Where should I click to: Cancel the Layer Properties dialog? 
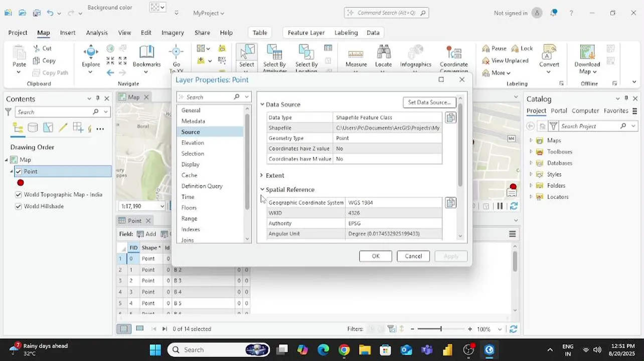(x=413, y=256)
